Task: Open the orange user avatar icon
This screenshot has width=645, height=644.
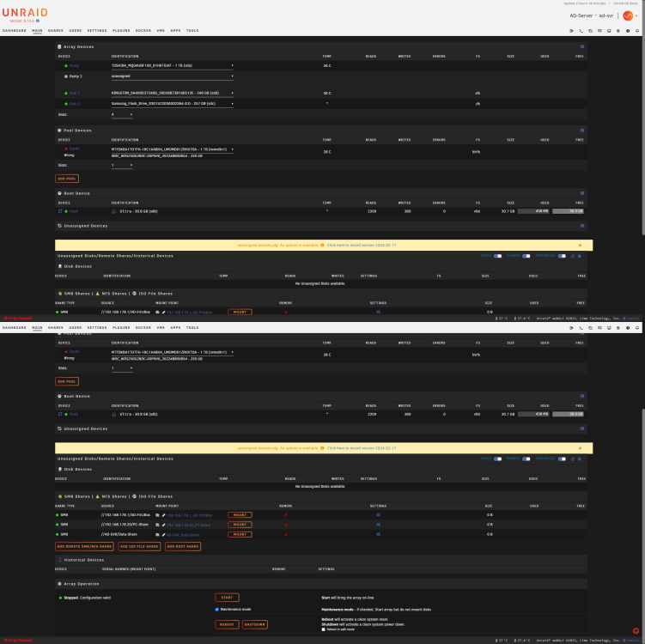Action: coord(628,15)
